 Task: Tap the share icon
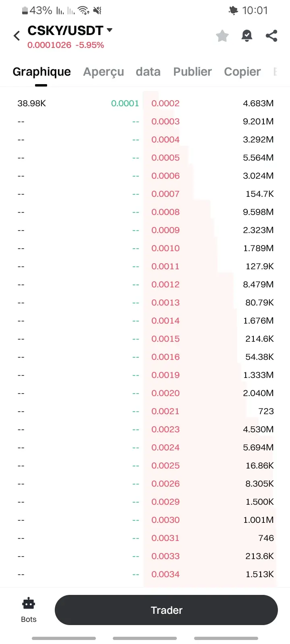pos(272,36)
